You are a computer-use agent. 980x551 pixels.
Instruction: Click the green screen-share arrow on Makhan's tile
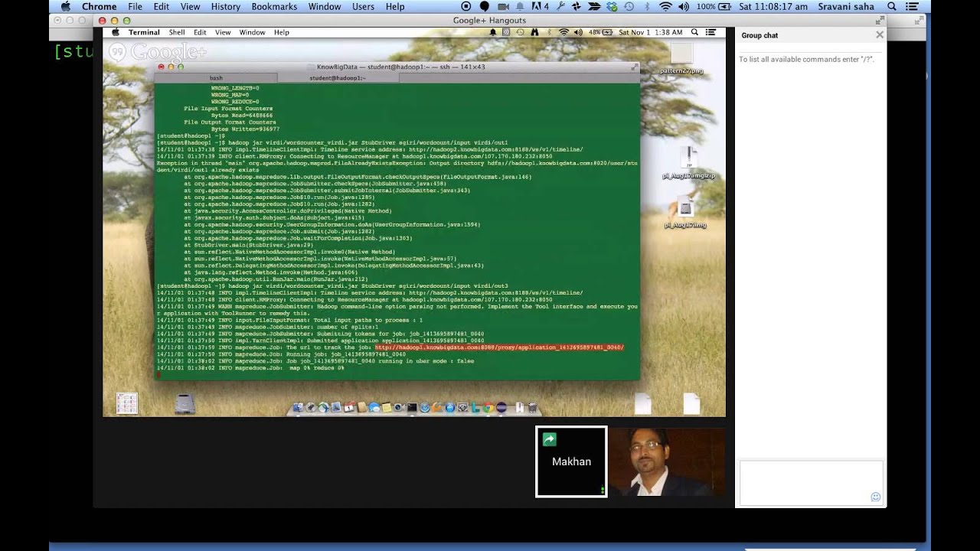pos(549,439)
